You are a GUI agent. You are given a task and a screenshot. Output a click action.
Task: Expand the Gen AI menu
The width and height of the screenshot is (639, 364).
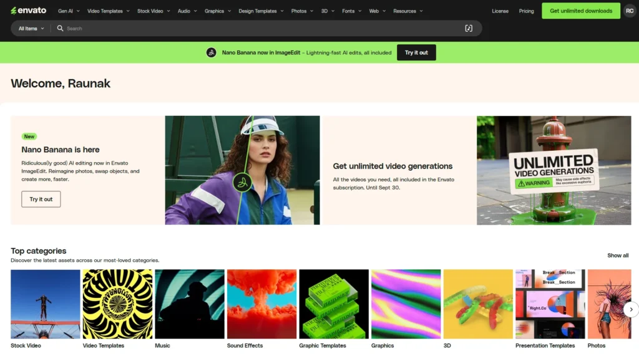click(x=67, y=11)
